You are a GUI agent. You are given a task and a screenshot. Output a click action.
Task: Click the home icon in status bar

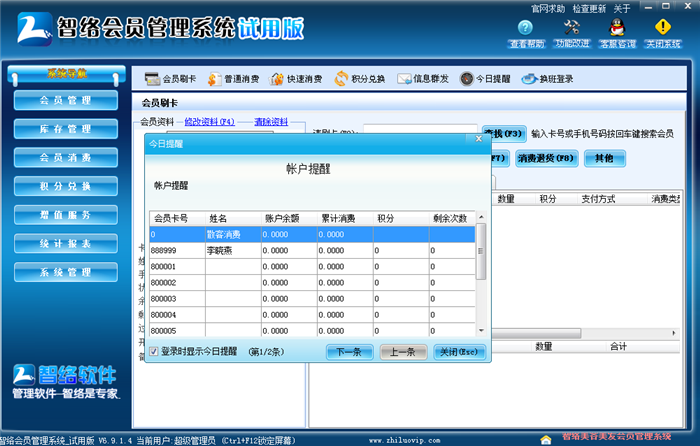(546, 440)
